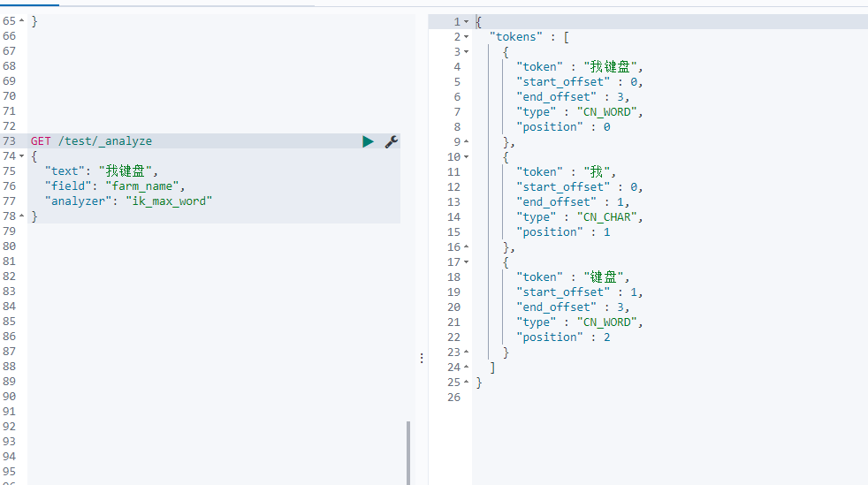Collapse third token object at response line 17
Viewport: 868px width, 485px height.
tap(466, 262)
